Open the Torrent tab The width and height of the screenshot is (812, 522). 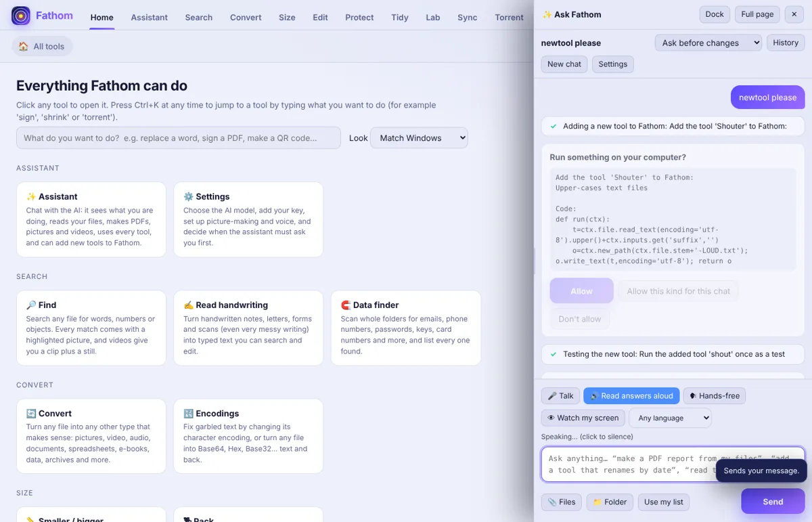[509, 18]
